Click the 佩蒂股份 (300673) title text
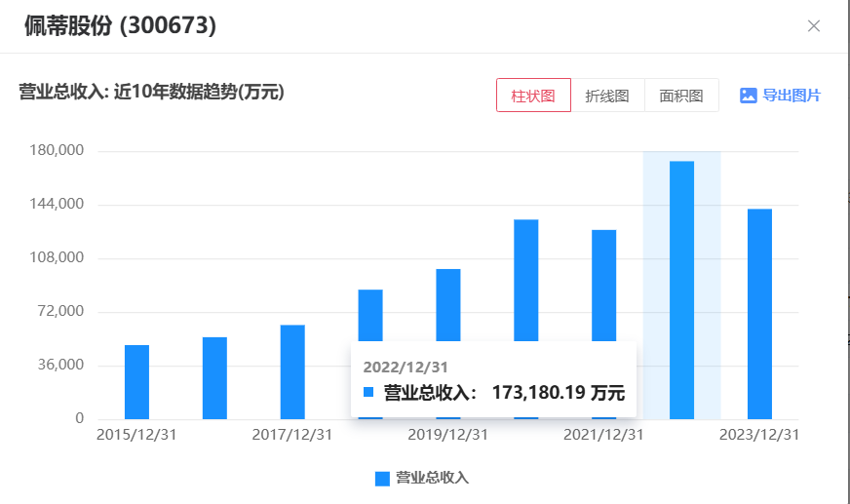 [120, 26]
